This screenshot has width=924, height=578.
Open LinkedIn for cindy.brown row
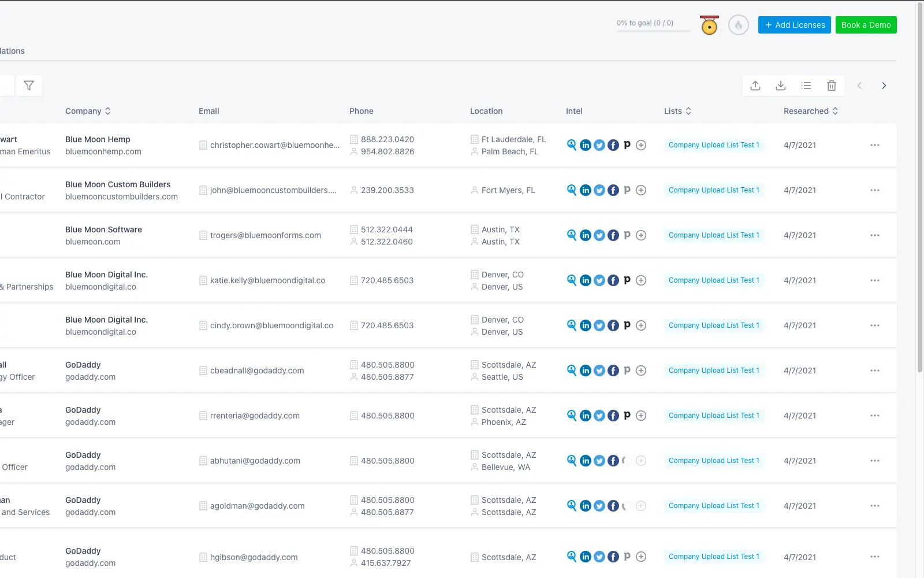[x=586, y=325]
